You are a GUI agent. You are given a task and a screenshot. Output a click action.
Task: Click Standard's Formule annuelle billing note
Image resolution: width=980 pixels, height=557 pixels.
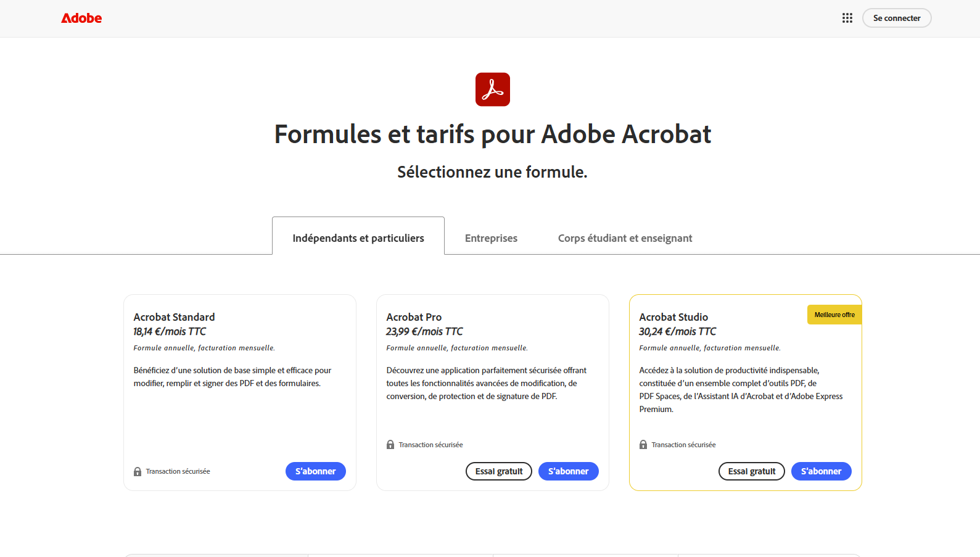pyautogui.click(x=204, y=348)
